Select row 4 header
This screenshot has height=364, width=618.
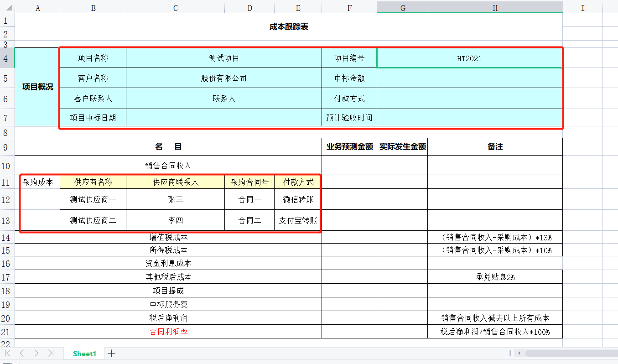click(7, 58)
